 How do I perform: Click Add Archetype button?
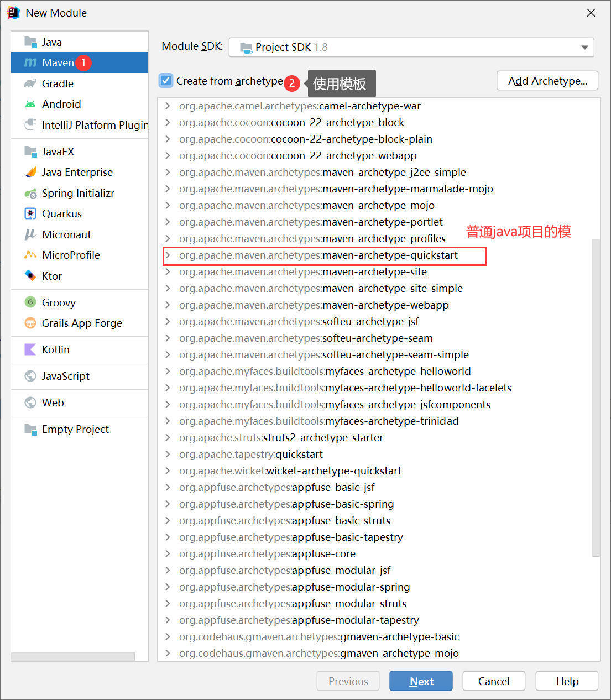[x=547, y=81]
